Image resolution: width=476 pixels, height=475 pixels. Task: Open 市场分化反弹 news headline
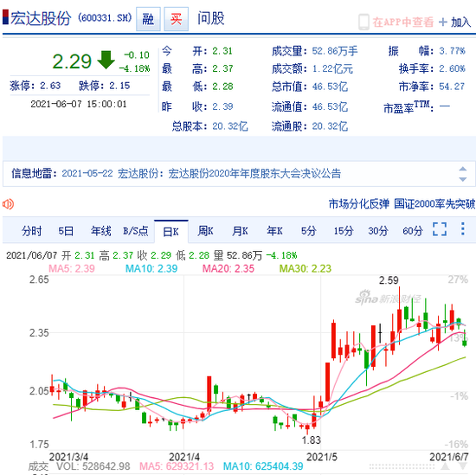pos(359,203)
